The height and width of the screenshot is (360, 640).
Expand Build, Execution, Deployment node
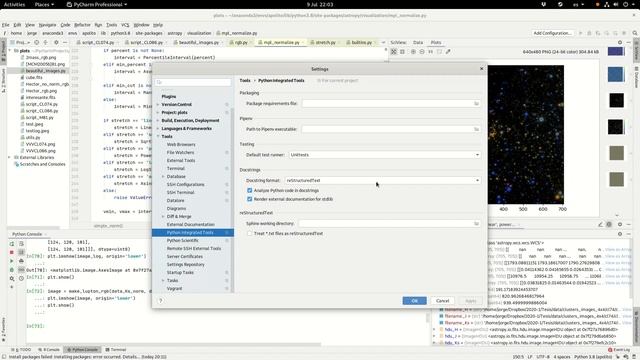tap(158, 121)
